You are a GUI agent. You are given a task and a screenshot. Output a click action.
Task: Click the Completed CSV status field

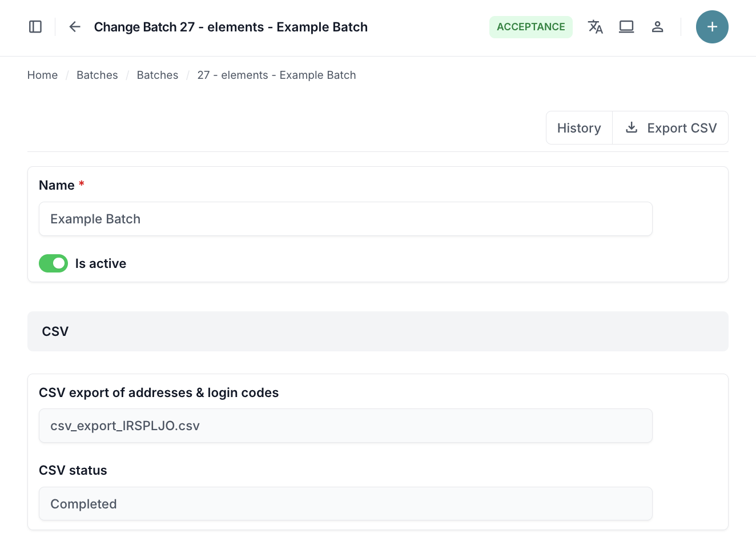click(x=345, y=504)
